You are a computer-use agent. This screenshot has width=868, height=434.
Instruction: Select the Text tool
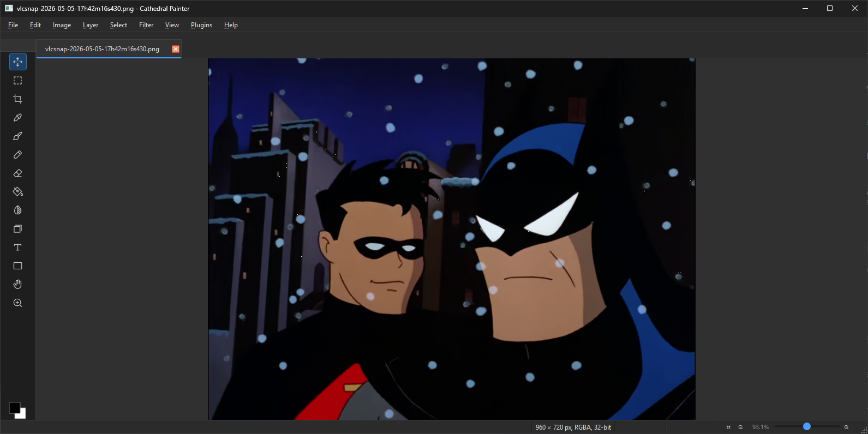point(18,247)
